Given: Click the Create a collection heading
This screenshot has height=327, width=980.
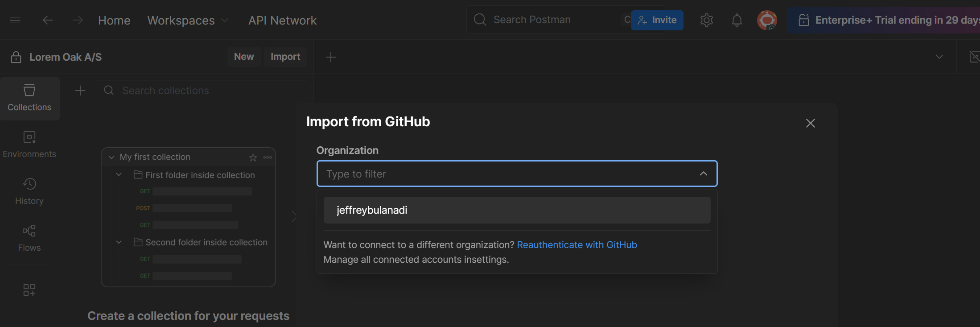Looking at the screenshot, I should 188,316.
